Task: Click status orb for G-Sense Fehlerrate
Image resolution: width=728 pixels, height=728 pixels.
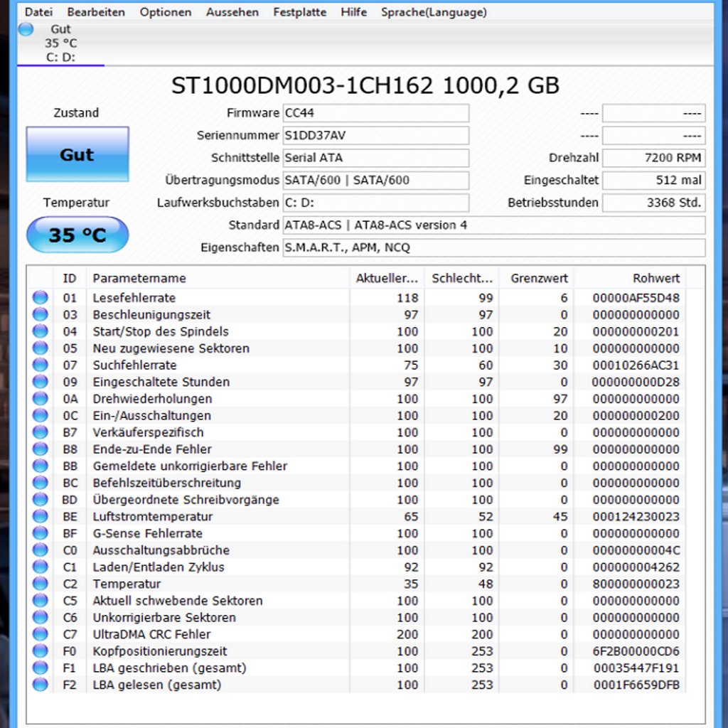Action: pos(41,533)
